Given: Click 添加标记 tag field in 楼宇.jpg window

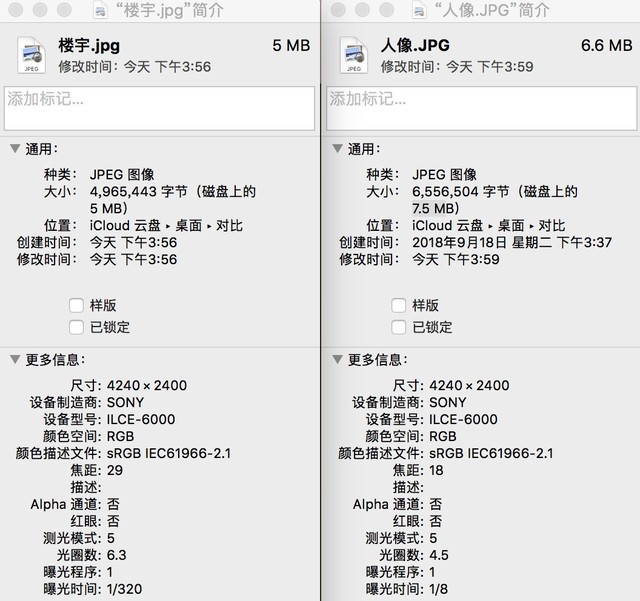Looking at the screenshot, I should pyautogui.click(x=160, y=108).
